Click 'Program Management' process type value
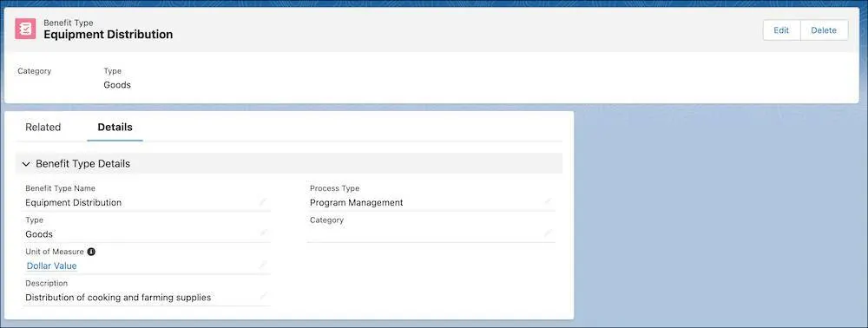The height and width of the screenshot is (328, 868). (x=357, y=202)
